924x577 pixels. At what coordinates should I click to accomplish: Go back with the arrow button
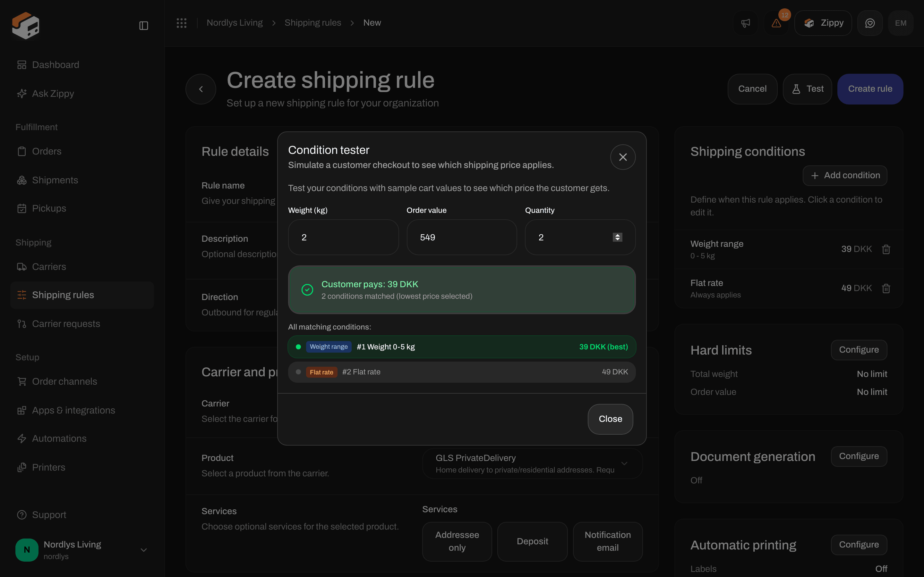click(x=201, y=89)
